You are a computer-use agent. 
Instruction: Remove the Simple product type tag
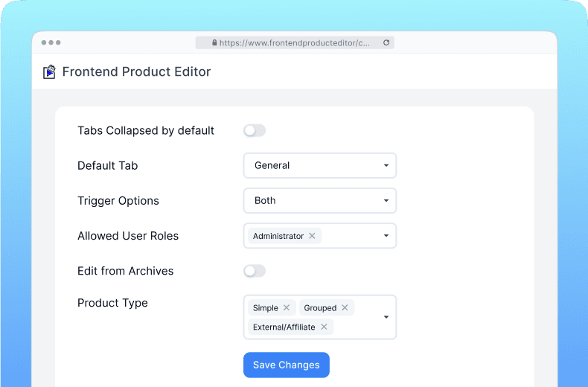pos(287,308)
